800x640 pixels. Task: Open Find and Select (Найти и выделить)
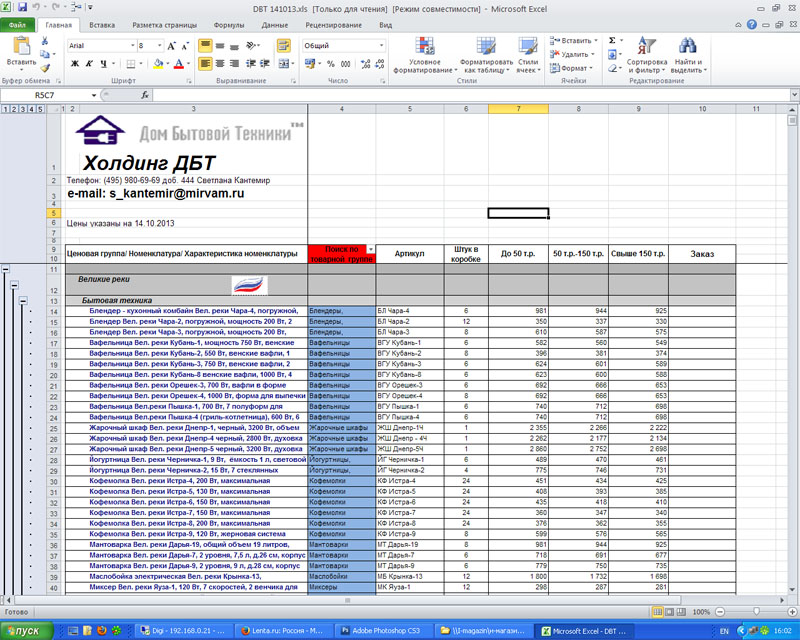tap(688, 55)
